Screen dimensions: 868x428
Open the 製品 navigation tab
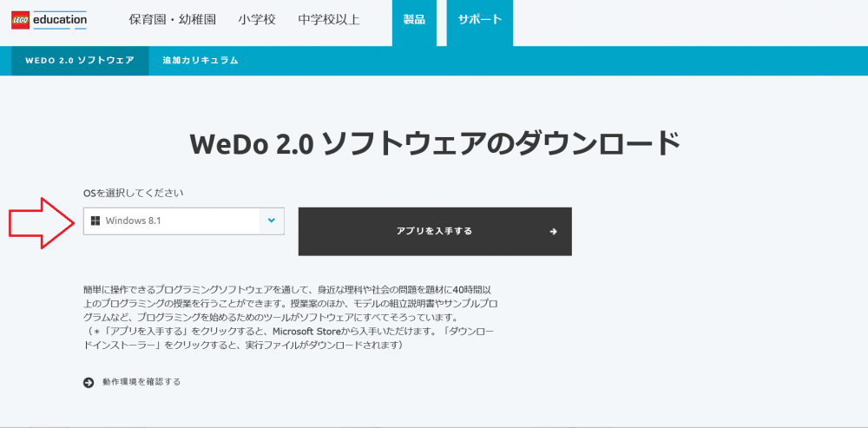point(414,19)
